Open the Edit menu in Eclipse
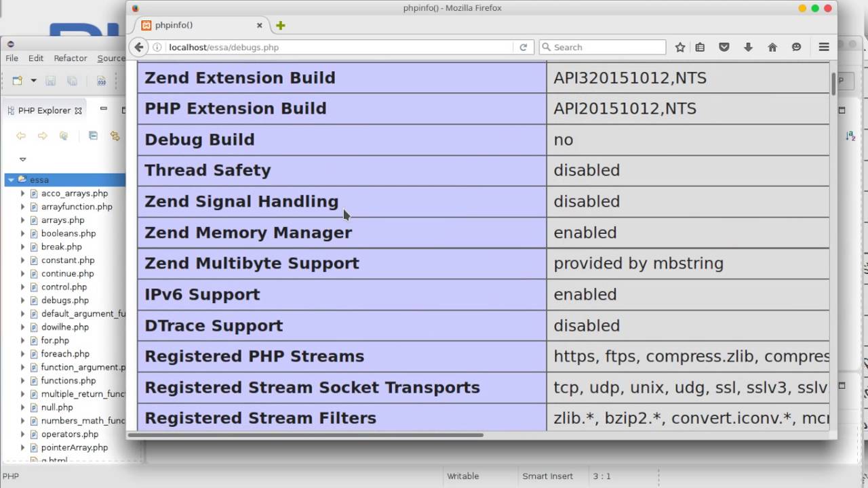This screenshot has height=488, width=868. coord(36,58)
